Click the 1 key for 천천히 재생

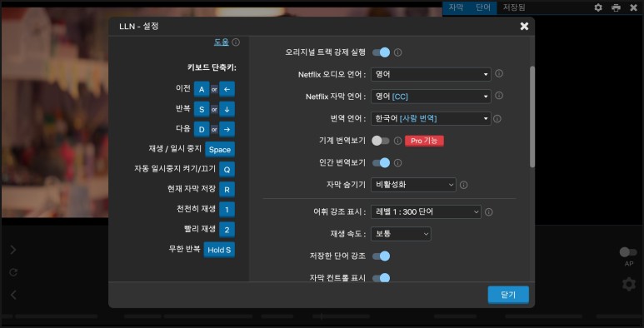point(227,209)
